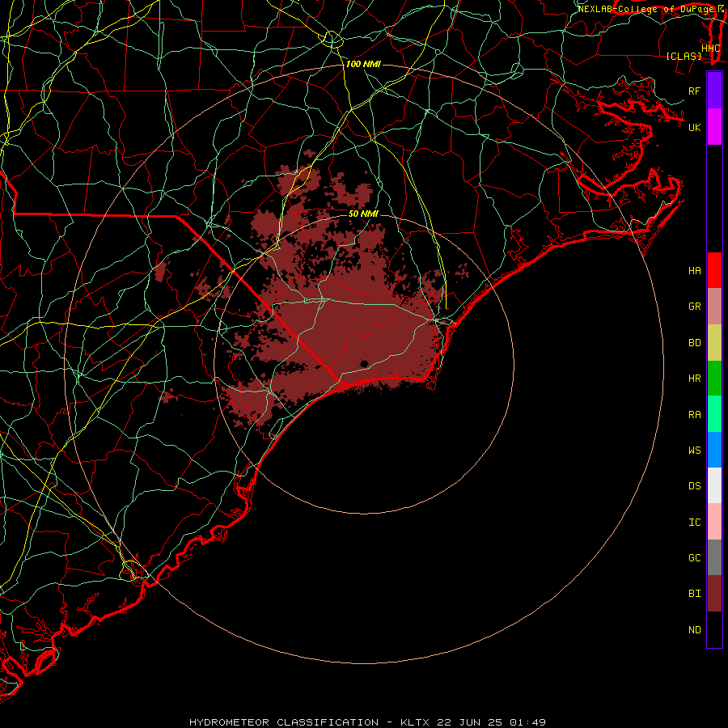Screen dimensions: 728x728
Task: Click the gray GC legend color swatch
Action: pos(714,557)
